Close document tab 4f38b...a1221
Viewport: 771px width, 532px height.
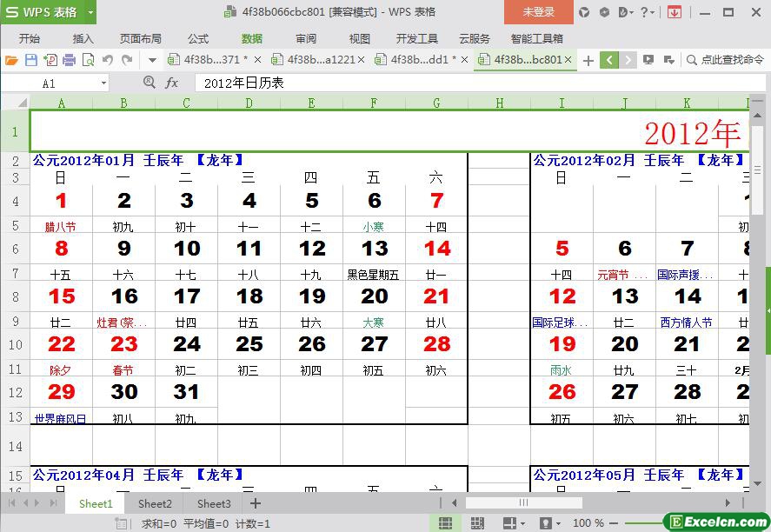coord(362,60)
